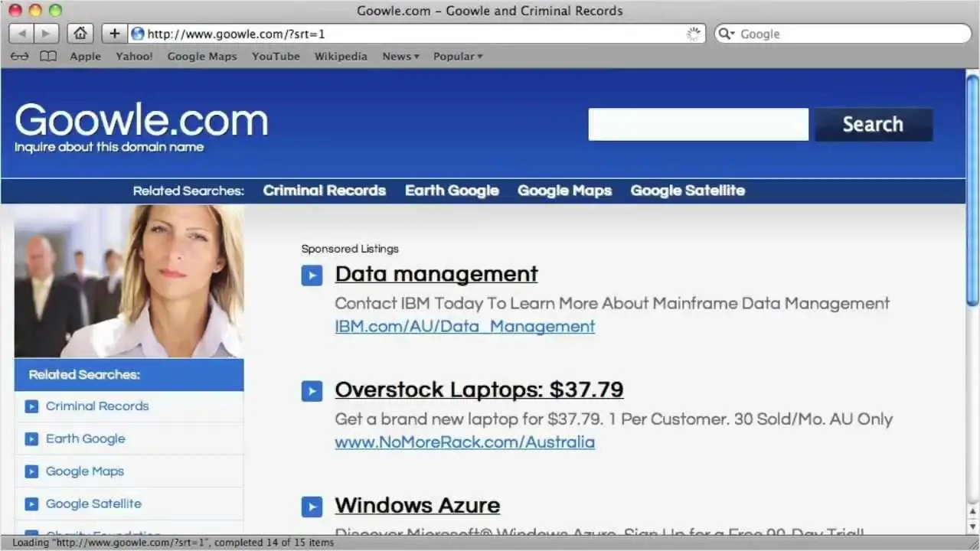Click the vertical page scrollbar thumb

pyautogui.click(x=972, y=191)
